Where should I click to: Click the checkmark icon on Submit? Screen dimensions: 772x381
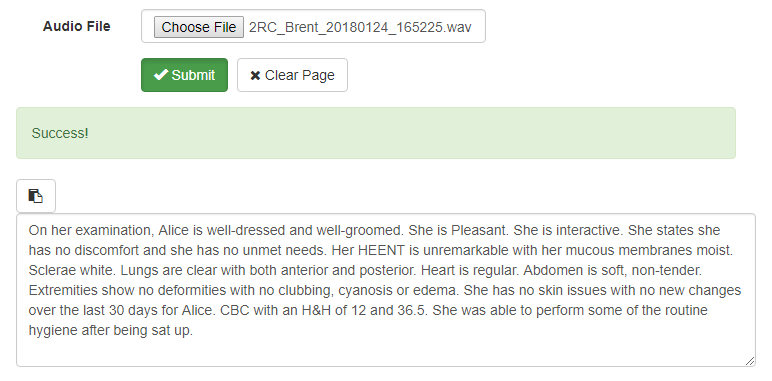coord(161,75)
